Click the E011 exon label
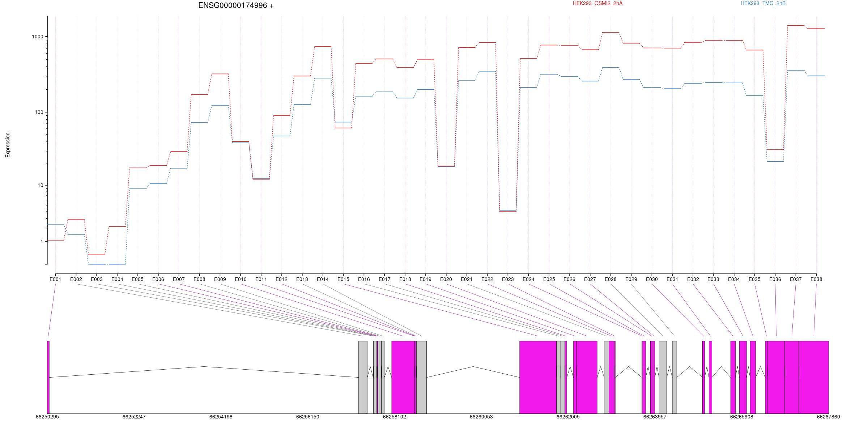 coord(261,279)
